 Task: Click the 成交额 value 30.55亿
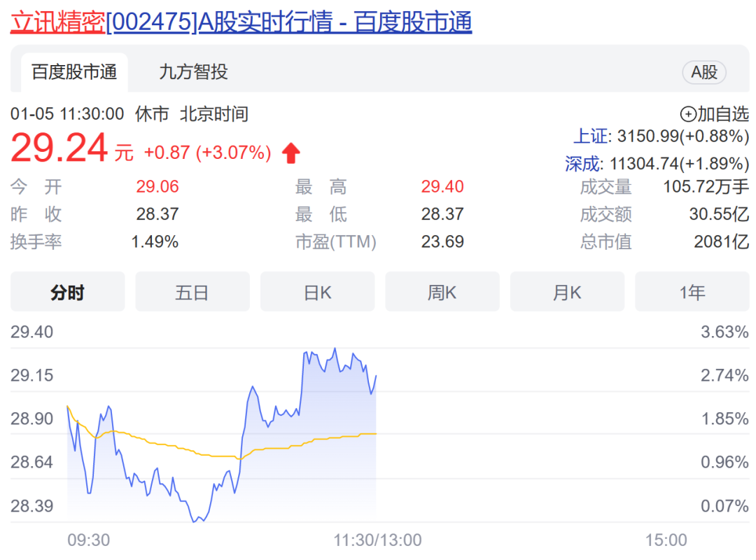pyautogui.click(x=719, y=214)
